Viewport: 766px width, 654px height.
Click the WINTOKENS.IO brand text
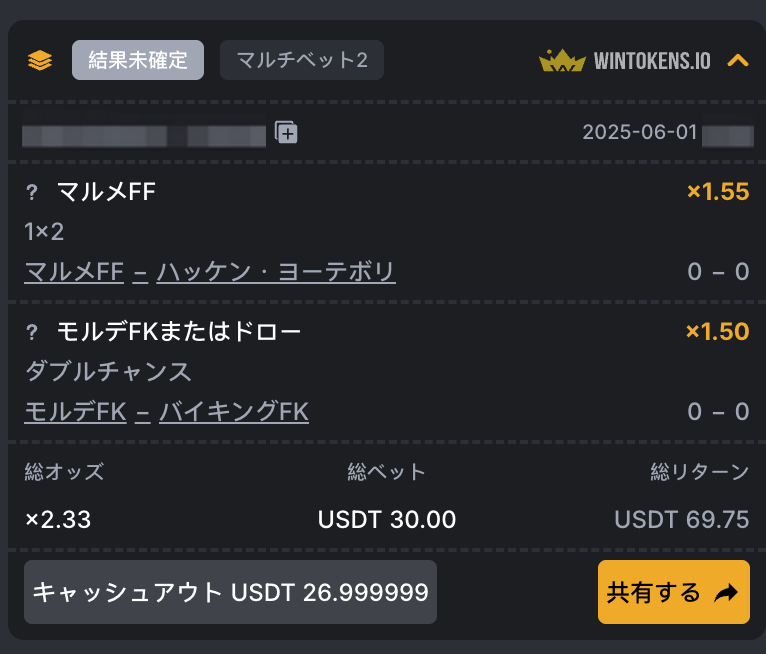click(652, 61)
